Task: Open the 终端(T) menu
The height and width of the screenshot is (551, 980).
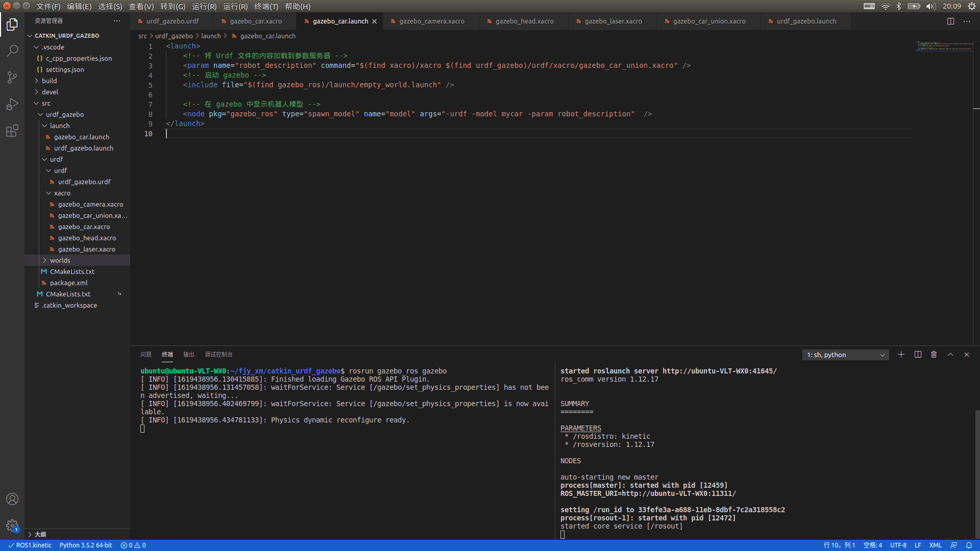Action: (266, 7)
